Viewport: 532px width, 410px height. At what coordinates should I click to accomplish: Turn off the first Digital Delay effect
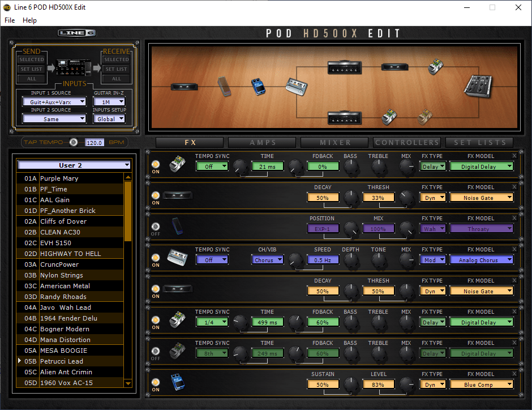(156, 165)
